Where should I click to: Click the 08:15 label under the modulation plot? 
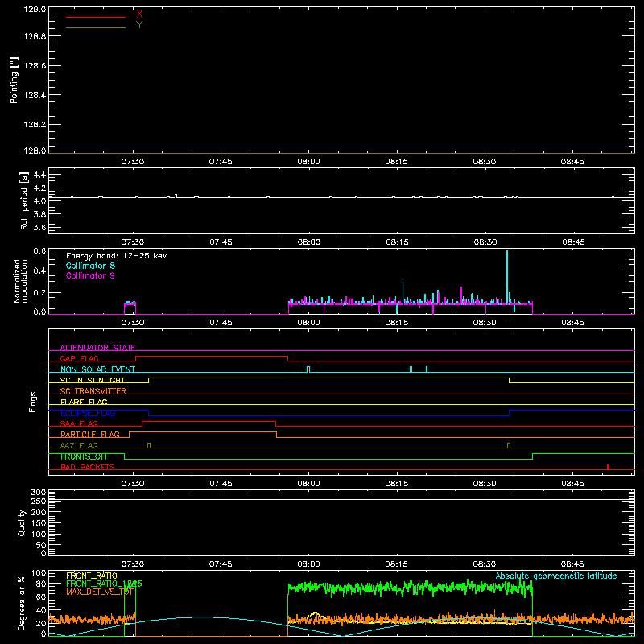tap(397, 323)
